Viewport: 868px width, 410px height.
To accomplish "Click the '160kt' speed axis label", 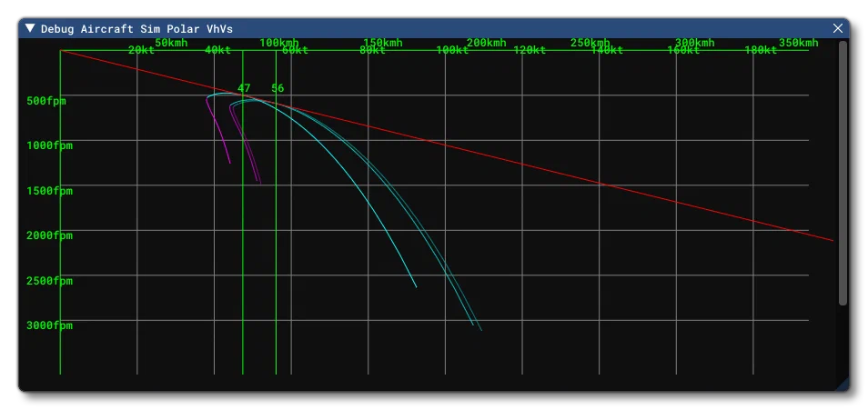I will pos(683,50).
